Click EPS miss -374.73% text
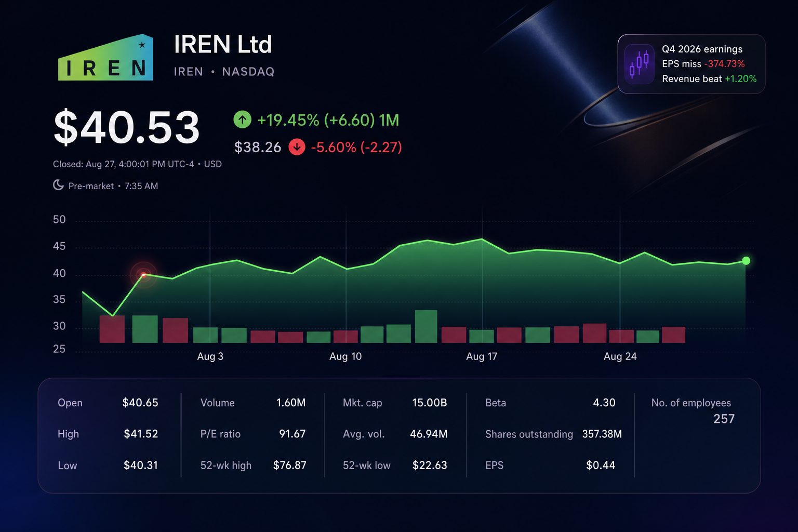 click(703, 64)
